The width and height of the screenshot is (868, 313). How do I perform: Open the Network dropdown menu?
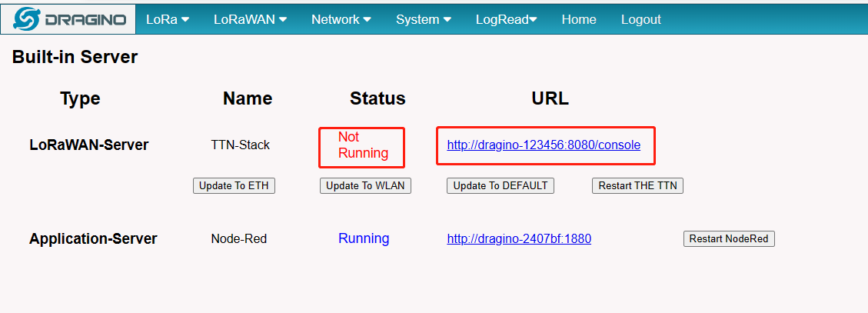point(341,19)
